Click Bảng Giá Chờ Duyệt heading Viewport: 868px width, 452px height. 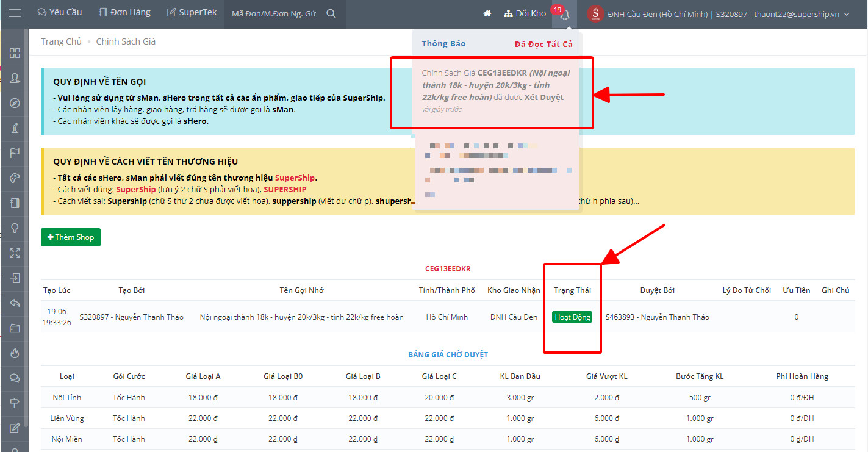(x=448, y=355)
